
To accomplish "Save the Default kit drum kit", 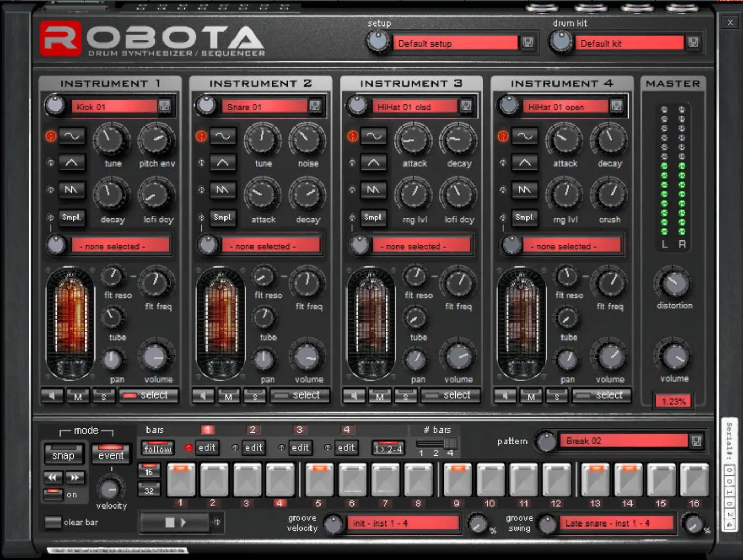I will click(x=693, y=43).
